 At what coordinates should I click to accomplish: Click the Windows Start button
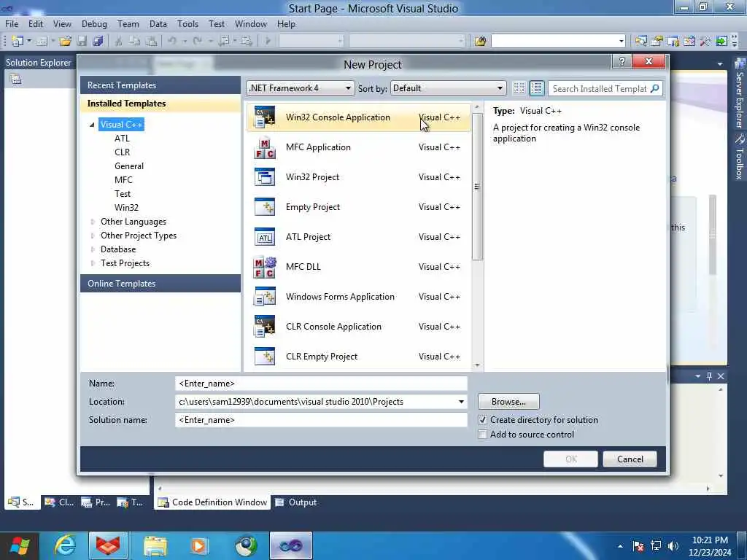point(20,545)
